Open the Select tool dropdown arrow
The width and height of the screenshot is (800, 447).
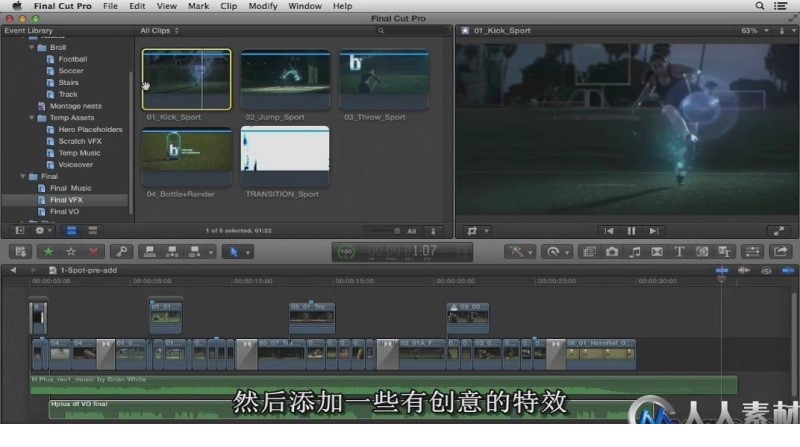click(248, 252)
